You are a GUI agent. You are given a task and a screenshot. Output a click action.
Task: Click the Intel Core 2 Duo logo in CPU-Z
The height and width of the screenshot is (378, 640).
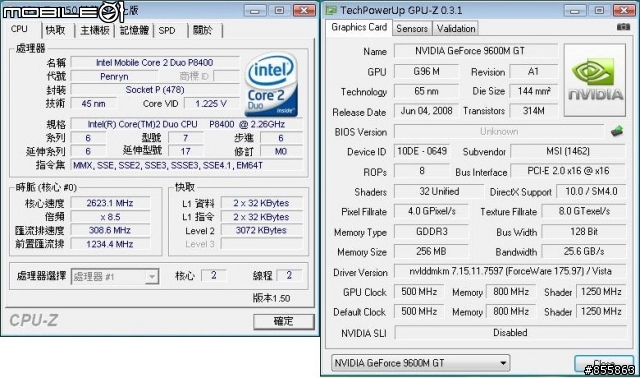point(271,84)
